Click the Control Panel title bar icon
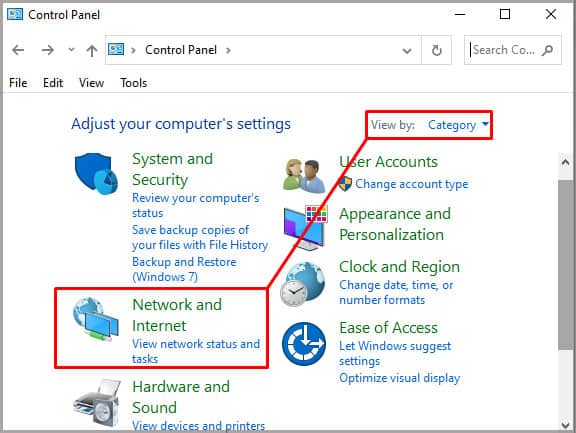The image size is (576, 433). pyautogui.click(x=15, y=14)
